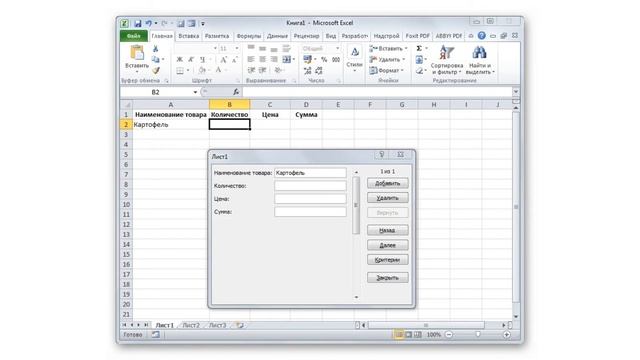Click the percent style icon

coord(324,60)
